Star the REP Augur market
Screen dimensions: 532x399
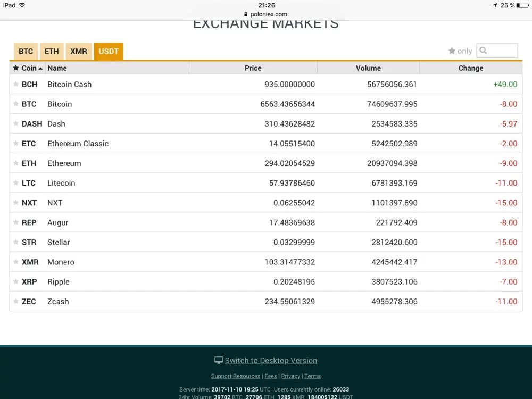coord(15,222)
